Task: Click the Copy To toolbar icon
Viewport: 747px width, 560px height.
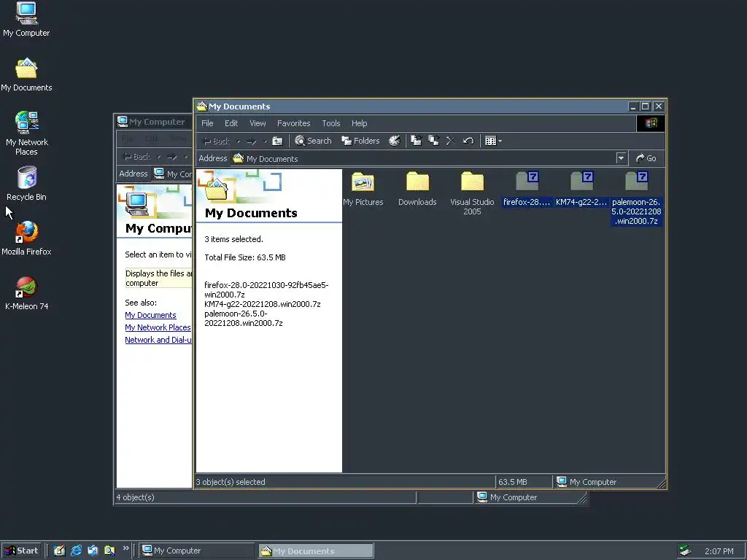Action: click(x=433, y=141)
